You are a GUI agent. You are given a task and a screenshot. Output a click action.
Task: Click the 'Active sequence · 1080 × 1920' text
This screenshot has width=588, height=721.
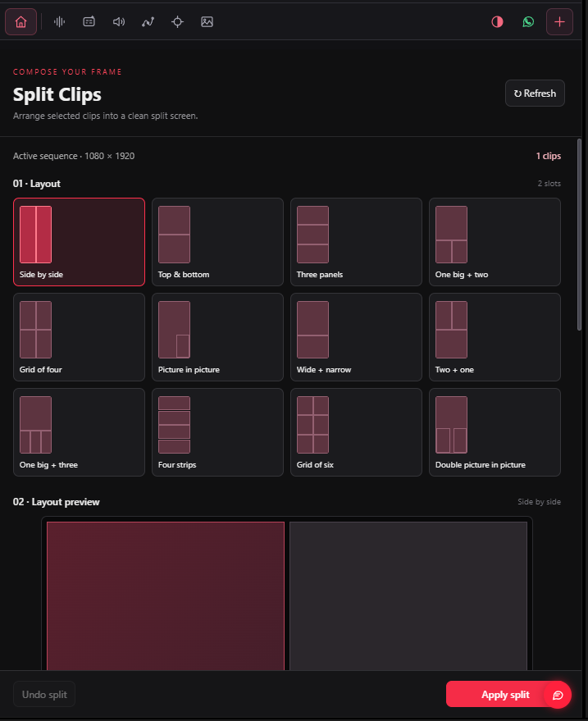74,156
